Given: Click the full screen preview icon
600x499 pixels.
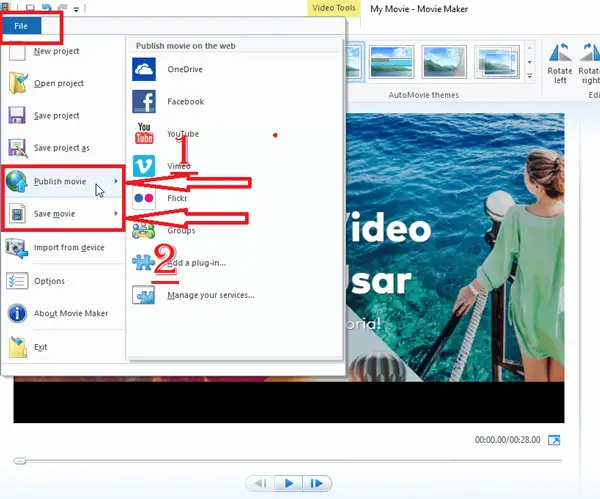Looking at the screenshot, I should pyautogui.click(x=554, y=440).
